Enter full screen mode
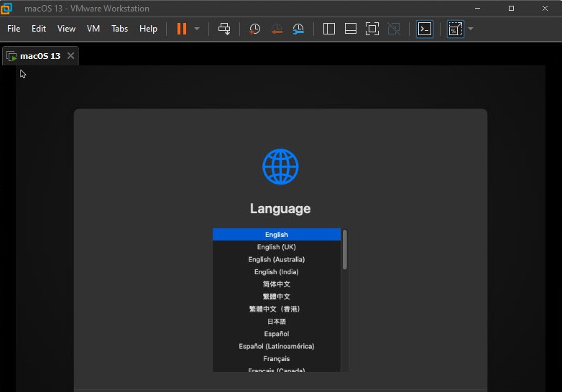Viewport: 562px width, 392px height. click(372, 29)
